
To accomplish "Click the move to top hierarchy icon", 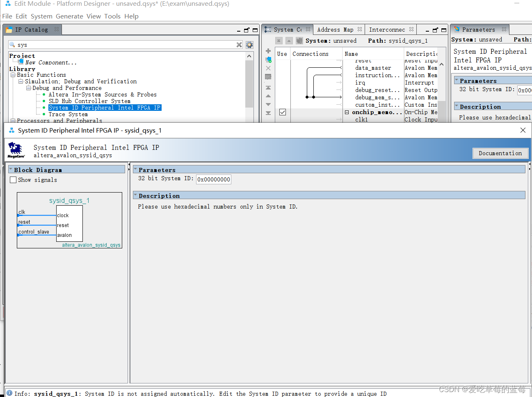I will 279,41.
